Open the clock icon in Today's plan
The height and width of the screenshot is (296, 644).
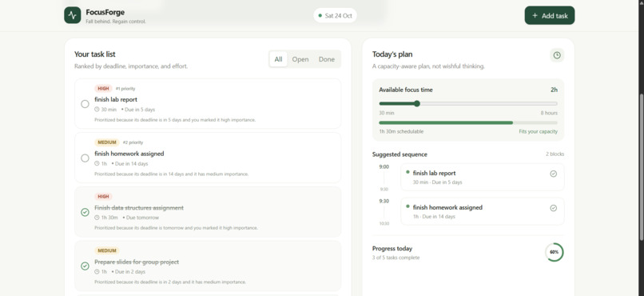click(557, 55)
